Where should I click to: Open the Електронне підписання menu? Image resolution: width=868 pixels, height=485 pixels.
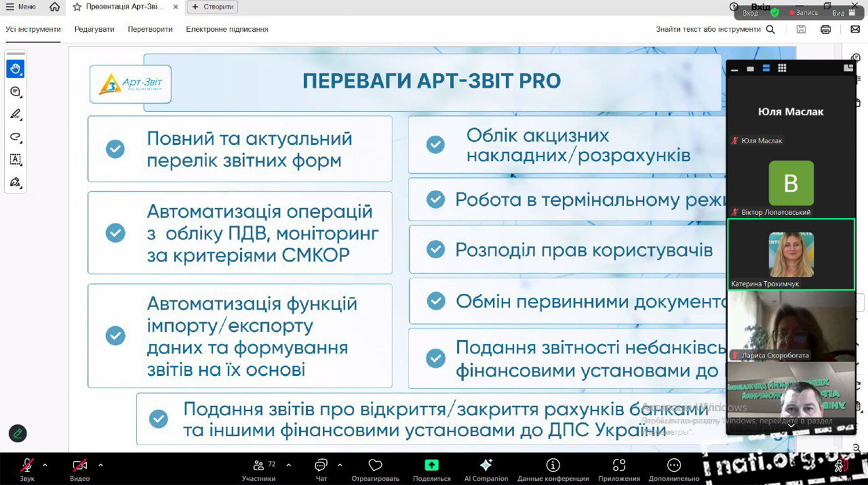[x=227, y=29]
